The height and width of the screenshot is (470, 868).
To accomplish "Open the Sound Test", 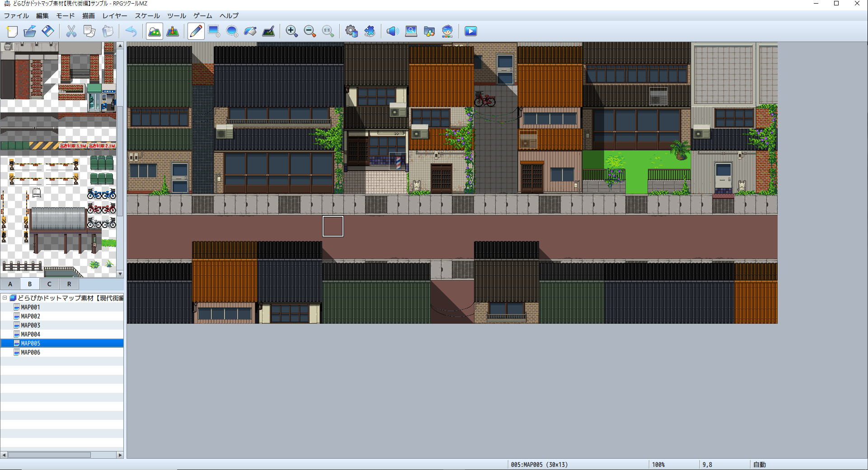I will pos(393,31).
